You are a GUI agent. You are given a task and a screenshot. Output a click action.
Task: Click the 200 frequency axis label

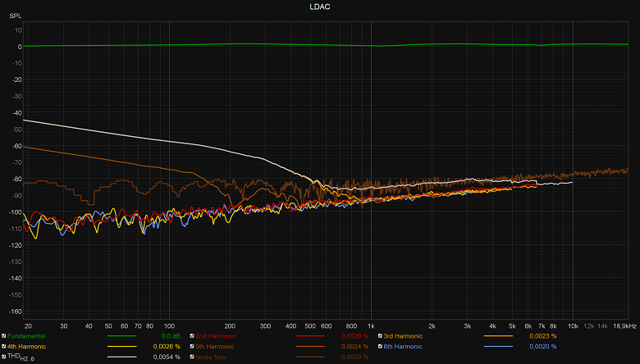(x=230, y=326)
